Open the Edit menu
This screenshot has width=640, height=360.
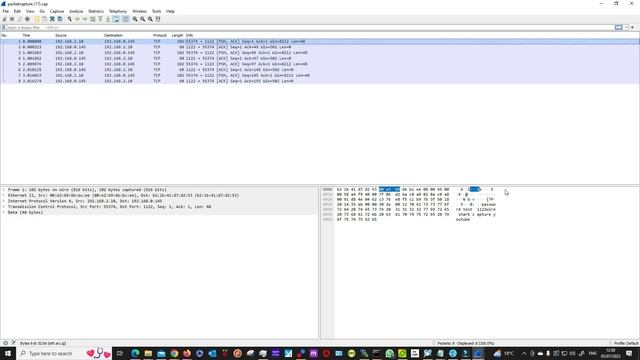(17, 11)
